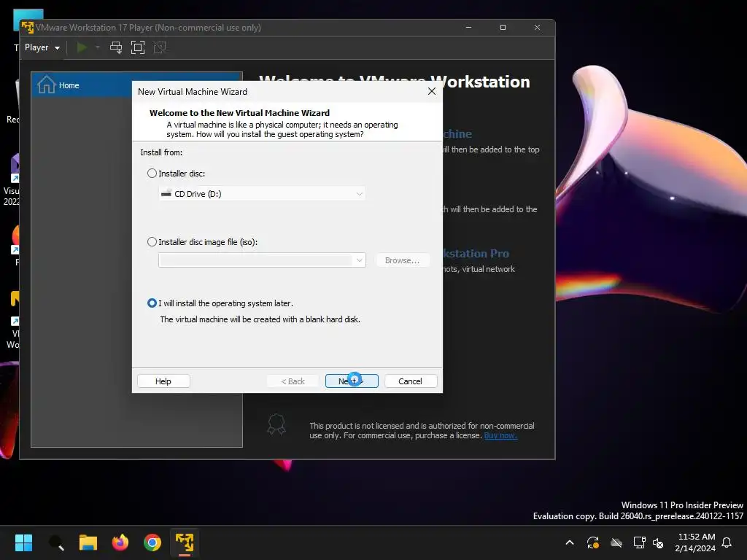Click the Unity mode toolbar icon
This screenshot has height=560, width=747.
pos(160,47)
